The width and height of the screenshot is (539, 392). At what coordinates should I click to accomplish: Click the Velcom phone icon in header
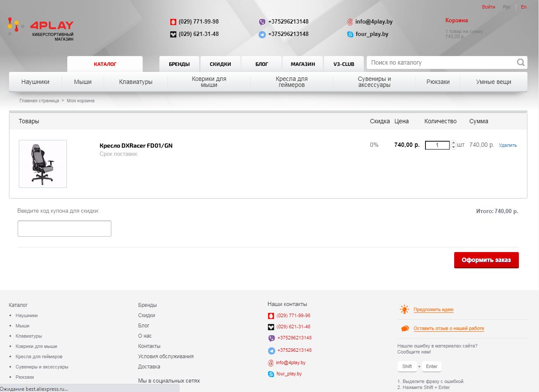pos(173,34)
